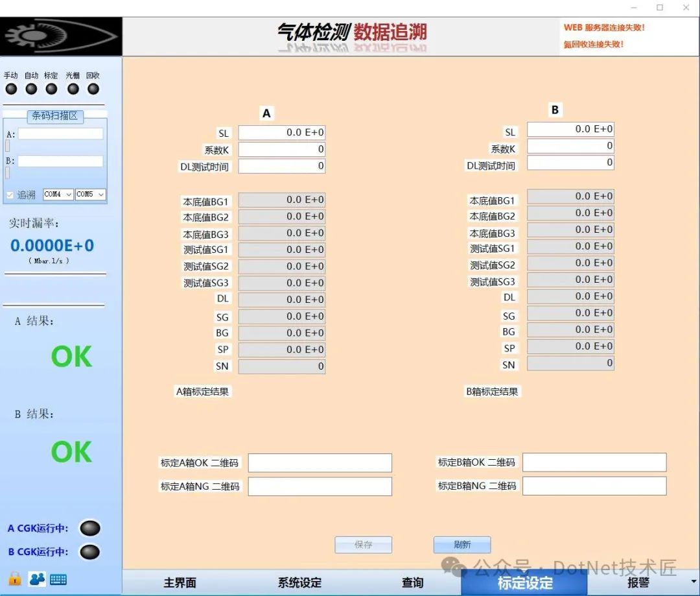Click the 自动 indicator light
This screenshot has width=700, height=596.
pos(31,89)
